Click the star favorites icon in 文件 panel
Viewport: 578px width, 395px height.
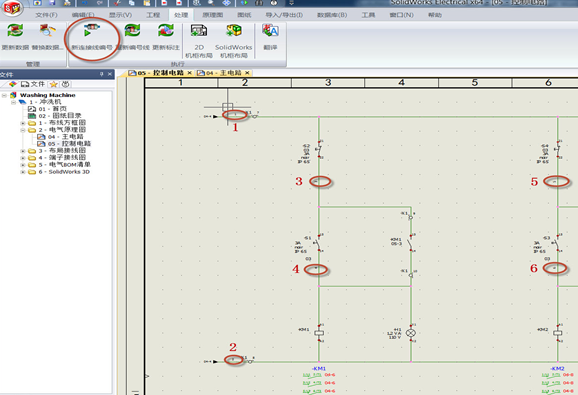click(x=53, y=84)
